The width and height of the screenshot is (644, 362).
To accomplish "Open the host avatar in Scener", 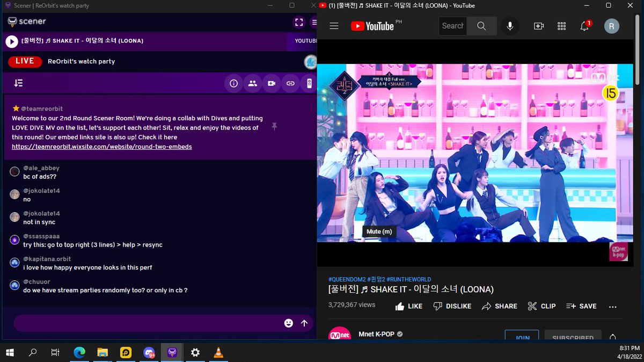I will (x=310, y=62).
